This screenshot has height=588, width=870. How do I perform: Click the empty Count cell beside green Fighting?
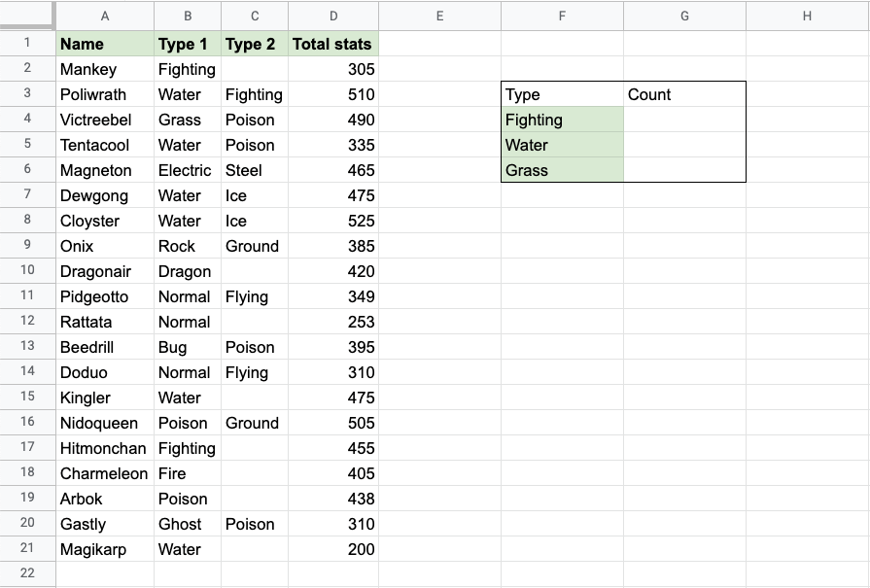(x=684, y=120)
